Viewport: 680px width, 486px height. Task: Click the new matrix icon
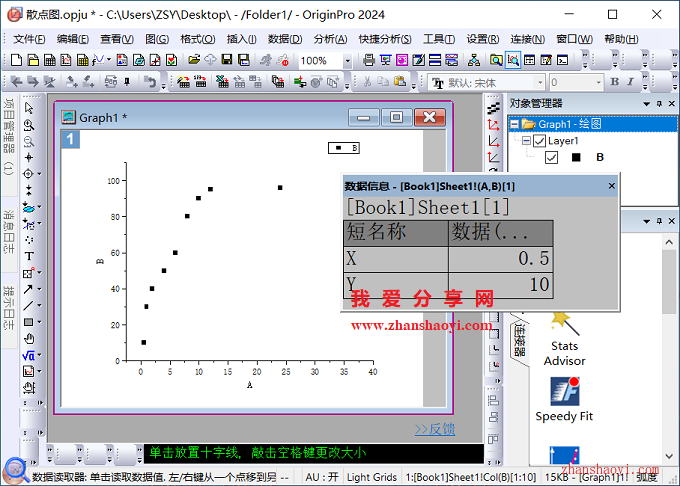(x=82, y=60)
